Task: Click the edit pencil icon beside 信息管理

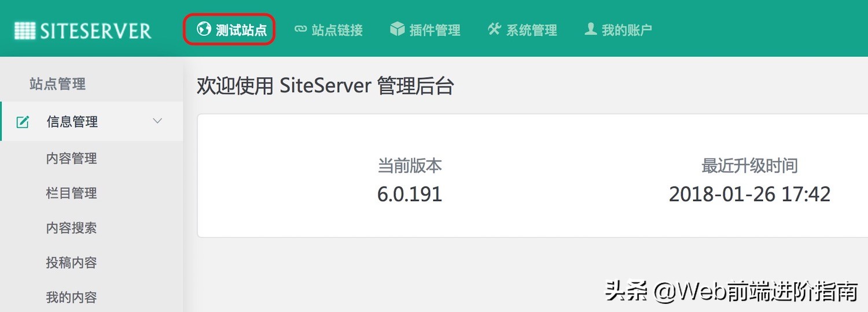Action: click(23, 122)
